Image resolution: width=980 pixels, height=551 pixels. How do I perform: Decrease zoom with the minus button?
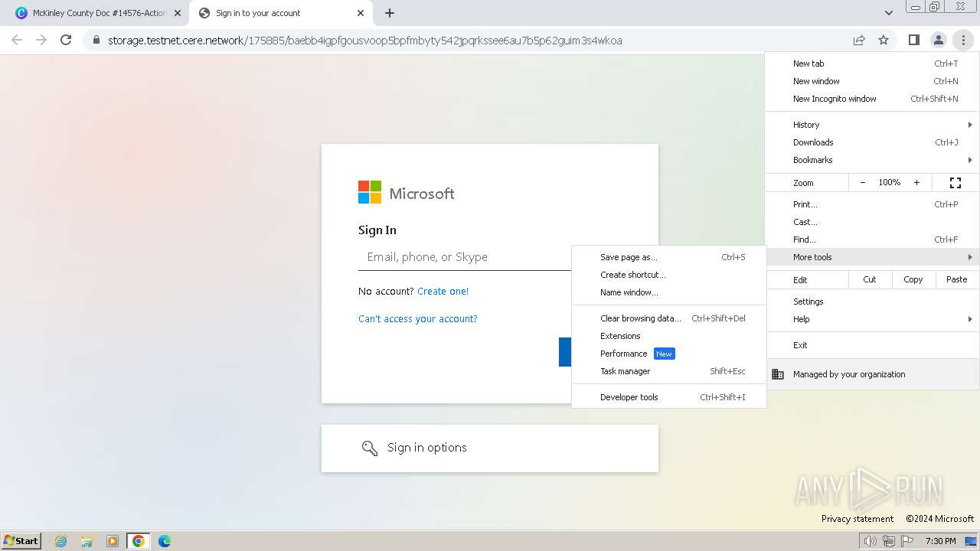tap(863, 183)
